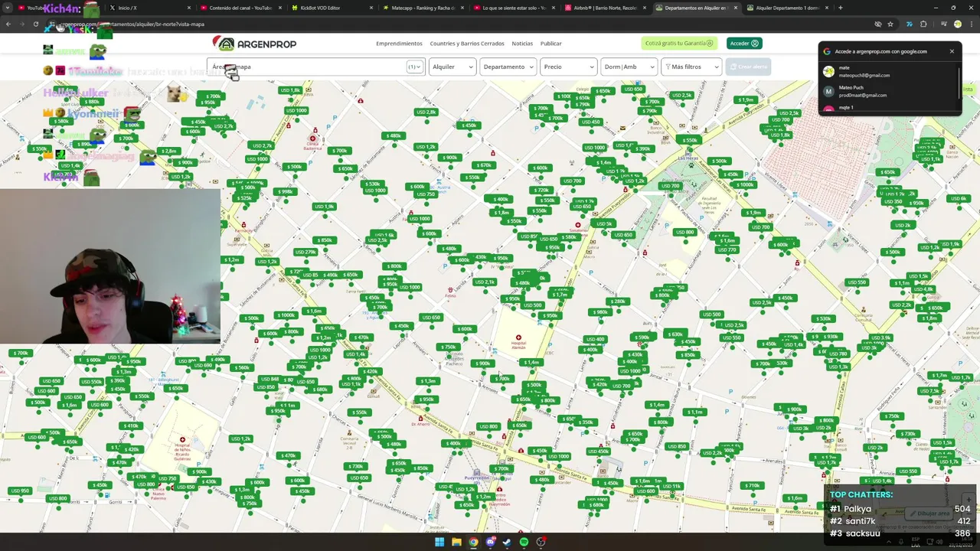Expand the Alquiler operation dropdown
This screenshot has height=551, width=980.
point(452,67)
